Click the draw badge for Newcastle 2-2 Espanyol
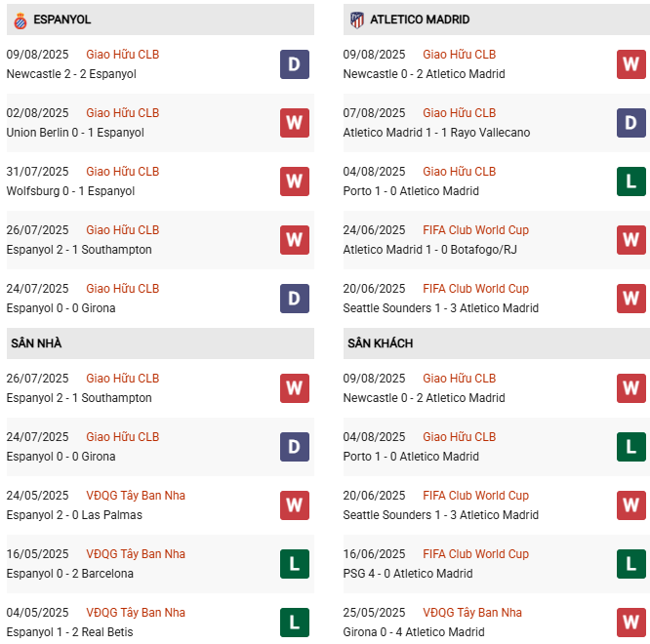The height and width of the screenshot is (644, 650). click(x=294, y=64)
